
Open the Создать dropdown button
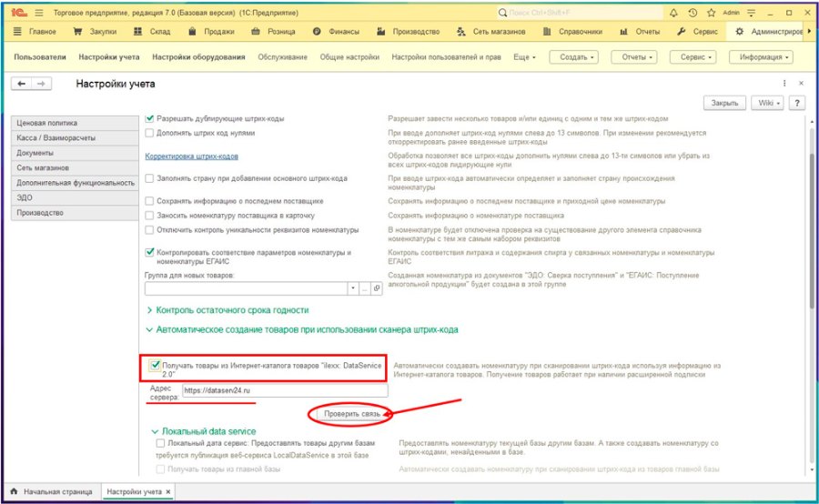tap(573, 57)
